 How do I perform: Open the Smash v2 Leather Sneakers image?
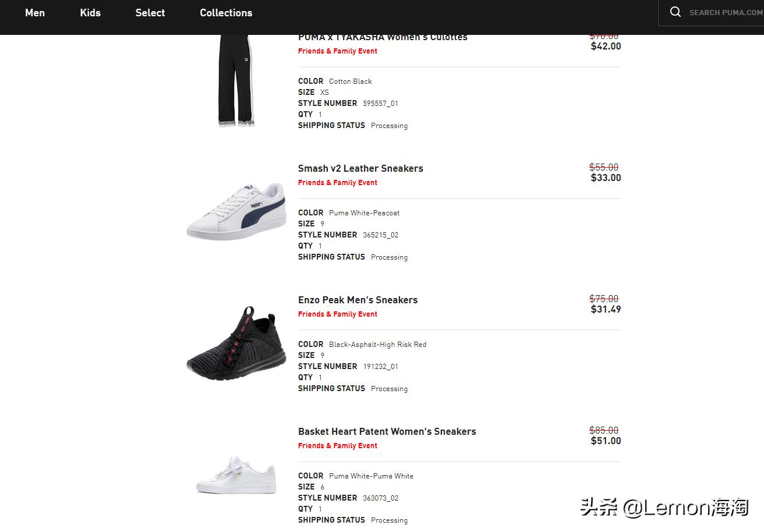pos(236,211)
